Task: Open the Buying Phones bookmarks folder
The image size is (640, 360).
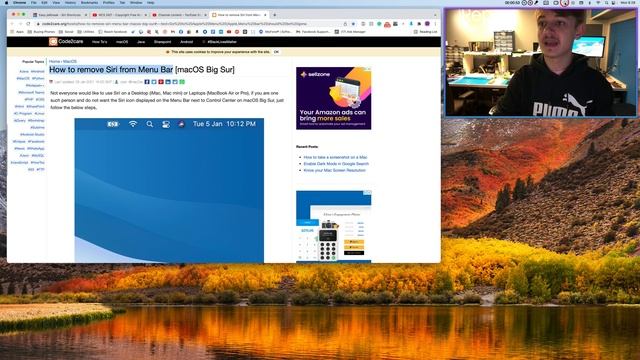Action: (42, 31)
